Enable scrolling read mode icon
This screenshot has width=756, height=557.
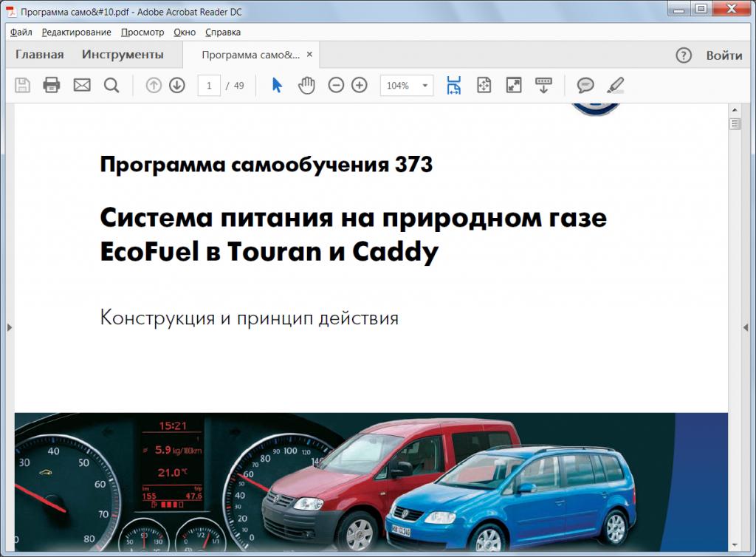(543, 86)
